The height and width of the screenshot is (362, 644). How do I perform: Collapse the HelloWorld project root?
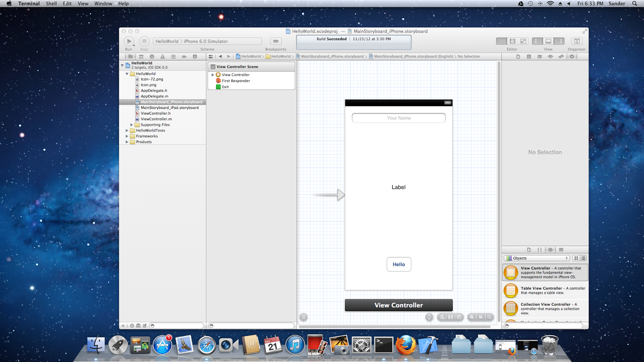122,65
